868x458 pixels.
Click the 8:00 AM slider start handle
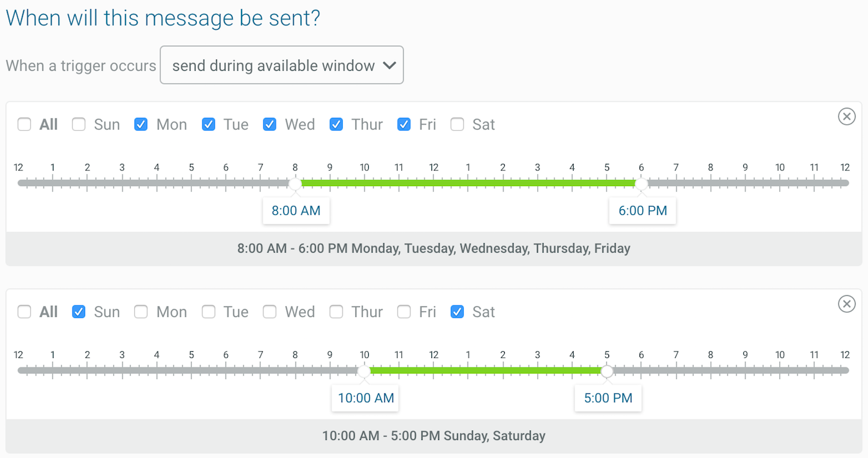tap(296, 184)
